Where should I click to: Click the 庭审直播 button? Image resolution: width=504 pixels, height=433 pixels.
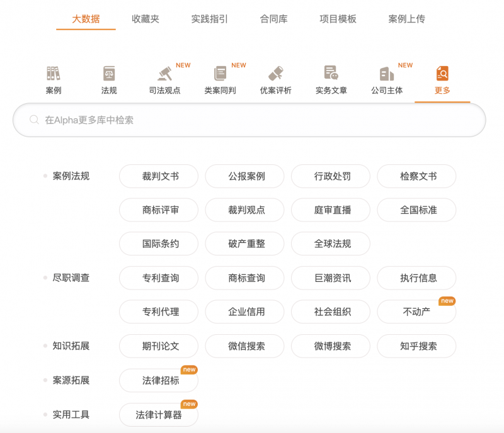click(331, 210)
